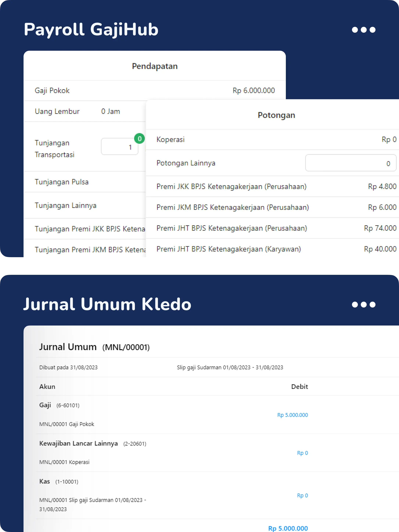Open three-dot menu on Jurnal Umum Kledo card
Image resolution: width=399 pixels, height=532 pixels.
click(x=363, y=304)
